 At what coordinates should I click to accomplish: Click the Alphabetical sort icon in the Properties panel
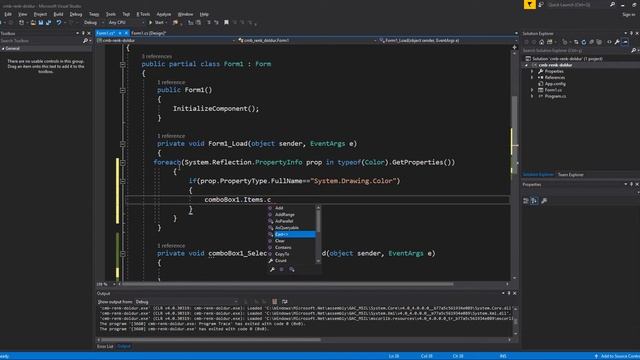pos(534,201)
